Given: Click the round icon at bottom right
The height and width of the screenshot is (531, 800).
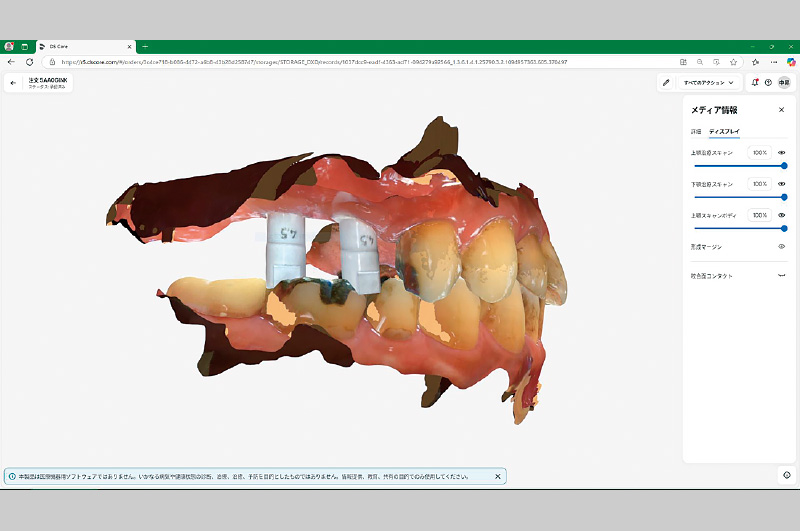Looking at the screenshot, I should 787,475.
